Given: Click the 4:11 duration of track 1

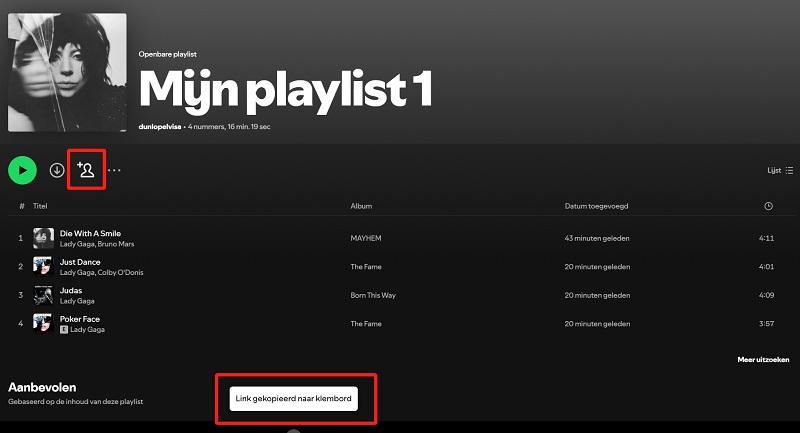Looking at the screenshot, I should [x=766, y=238].
